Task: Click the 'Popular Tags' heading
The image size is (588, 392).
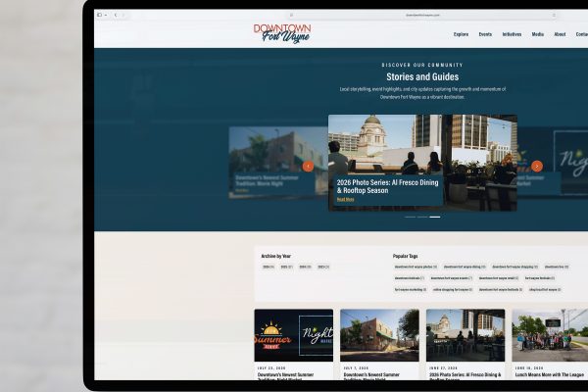Action: pos(406,256)
